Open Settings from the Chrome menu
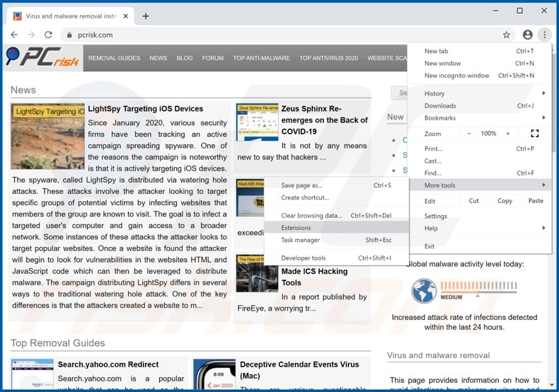Screen dimensions: 559x392 tap(480, 216)
